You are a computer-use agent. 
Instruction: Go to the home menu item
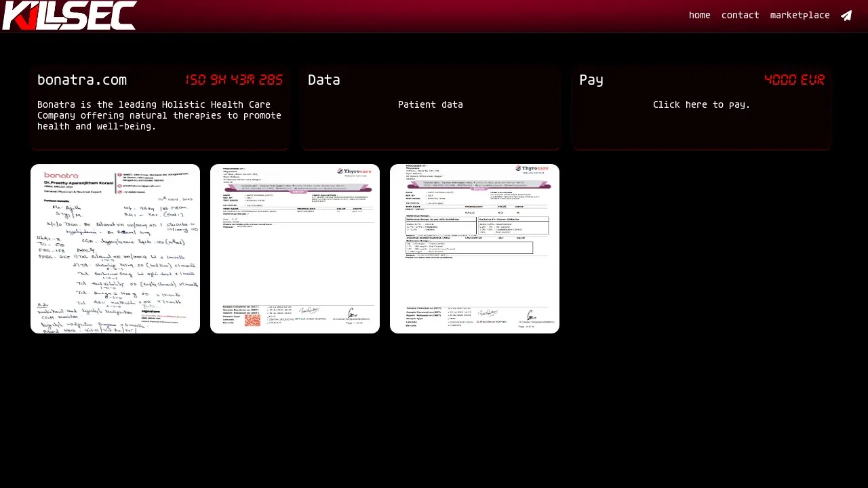click(699, 16)
